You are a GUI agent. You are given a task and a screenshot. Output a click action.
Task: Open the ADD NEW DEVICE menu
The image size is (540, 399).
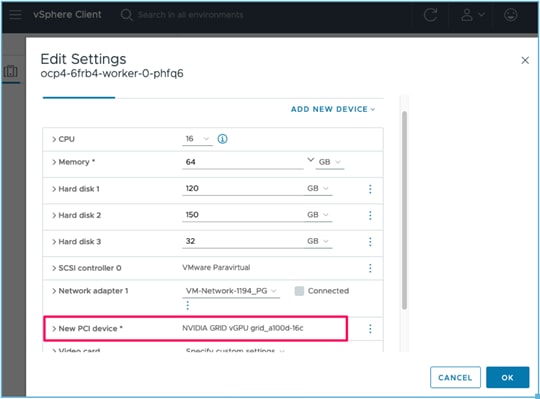[x=333, y=109]
